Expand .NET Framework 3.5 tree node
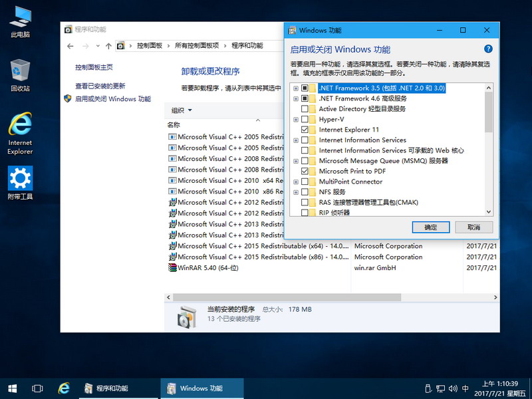This screenshot has width=532, height=399. click(296, 88)
